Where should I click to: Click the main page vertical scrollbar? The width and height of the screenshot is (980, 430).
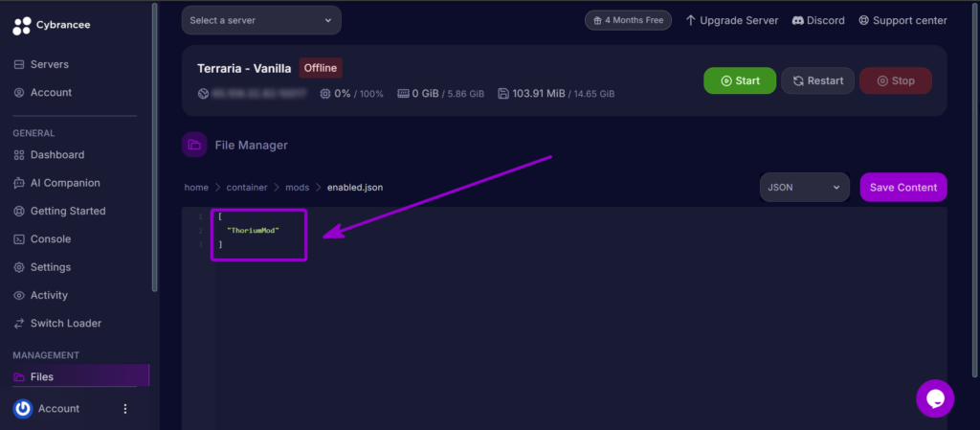pyautogui.click(x=976, y=190)
